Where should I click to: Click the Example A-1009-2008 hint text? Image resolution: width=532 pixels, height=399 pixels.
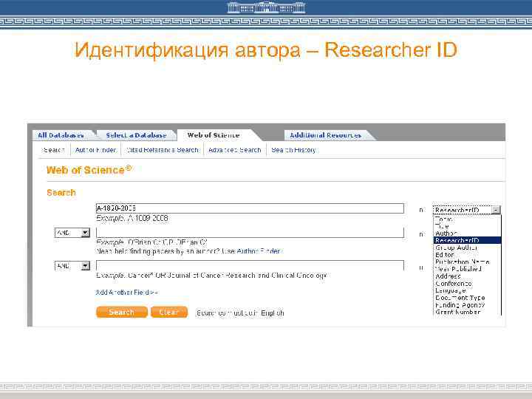(x=132, y=218)
